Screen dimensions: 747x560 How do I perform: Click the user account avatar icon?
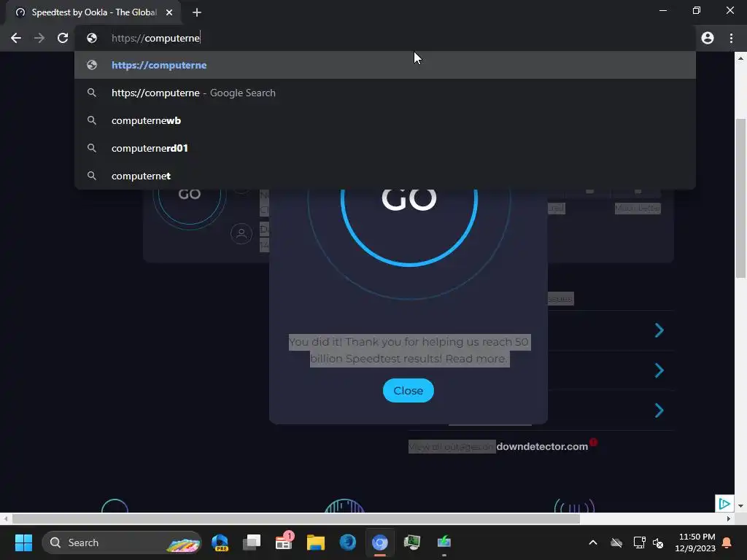click(241, 234)
